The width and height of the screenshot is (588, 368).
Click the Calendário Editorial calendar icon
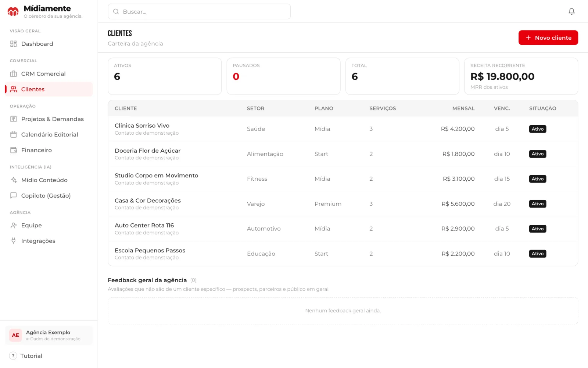coord(14,135)
